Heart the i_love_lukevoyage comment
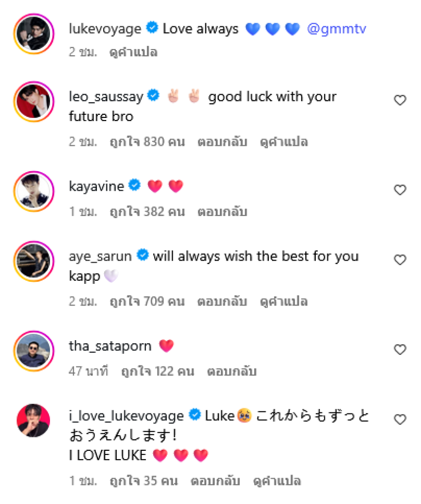The image size is (421, 504). pos(400,419)
